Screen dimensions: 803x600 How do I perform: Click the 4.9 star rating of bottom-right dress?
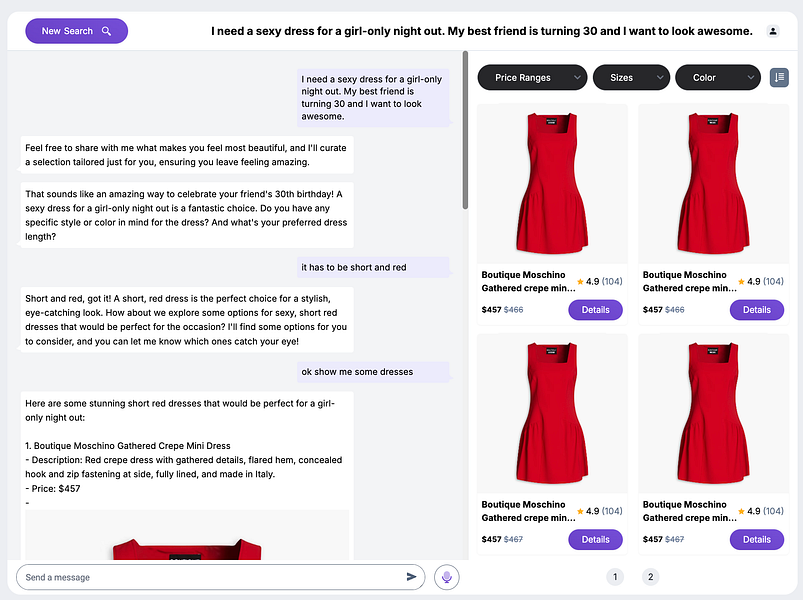coord(760,511)
